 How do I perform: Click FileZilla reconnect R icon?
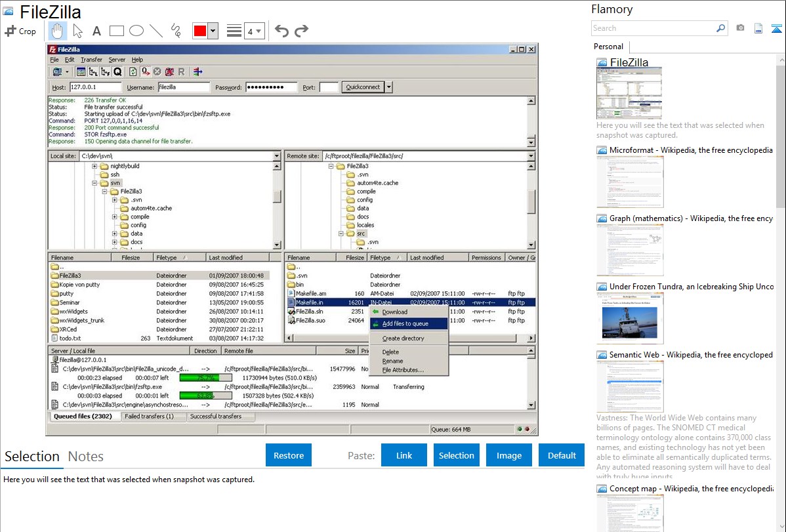tap(182, 72)
